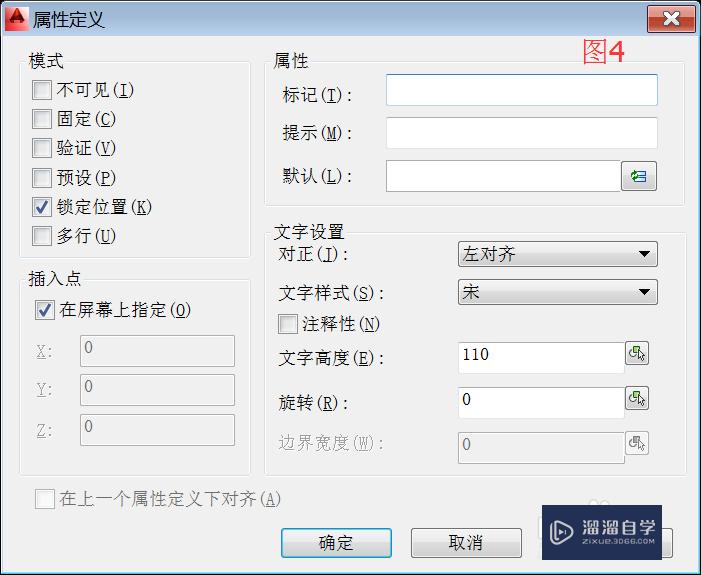Click the pick rotation angle icon

click(x=637, y=398)
